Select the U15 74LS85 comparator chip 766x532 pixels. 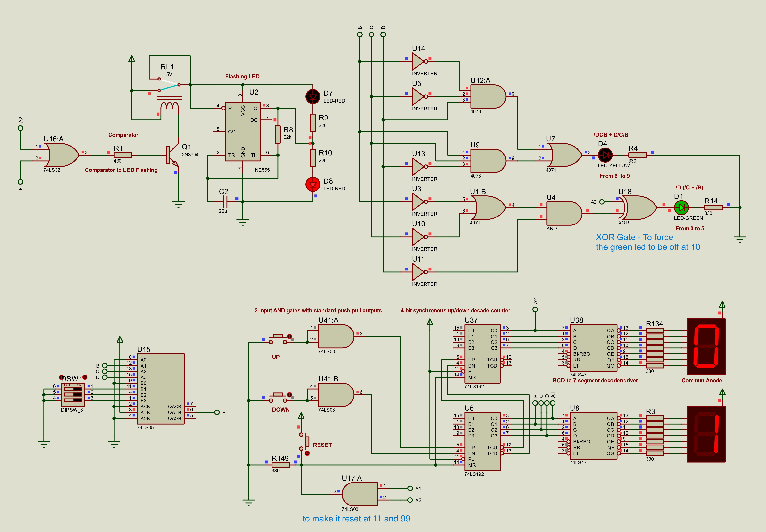tap(161, 389)
